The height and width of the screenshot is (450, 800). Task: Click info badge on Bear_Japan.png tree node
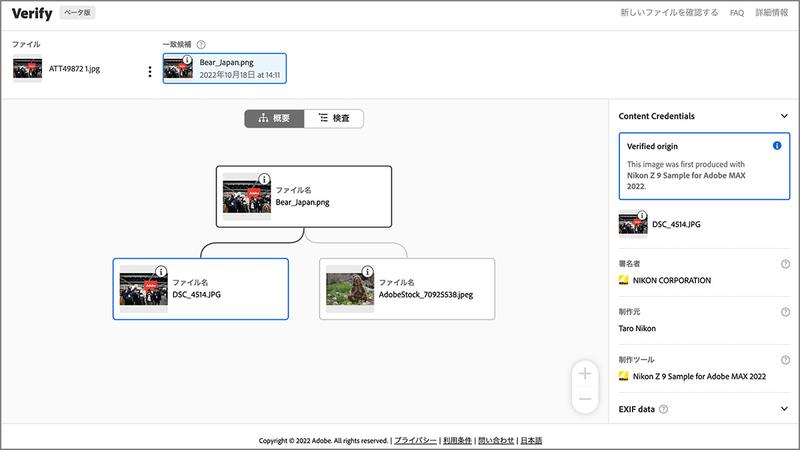[x=264, y=179]
